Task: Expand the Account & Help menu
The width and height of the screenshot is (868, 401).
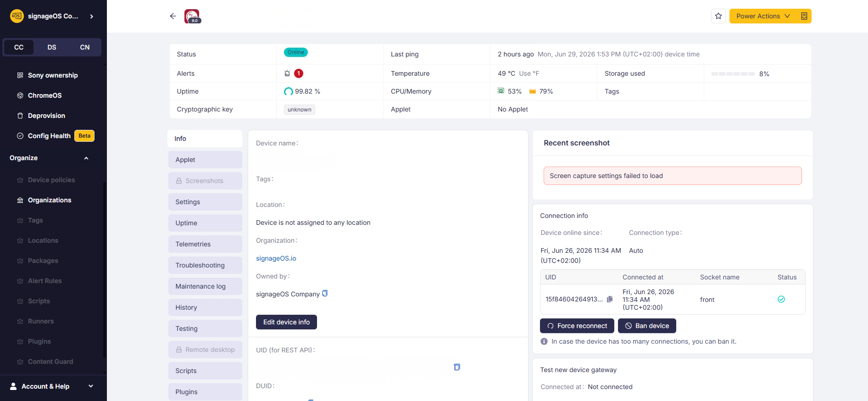Action: 91,386
